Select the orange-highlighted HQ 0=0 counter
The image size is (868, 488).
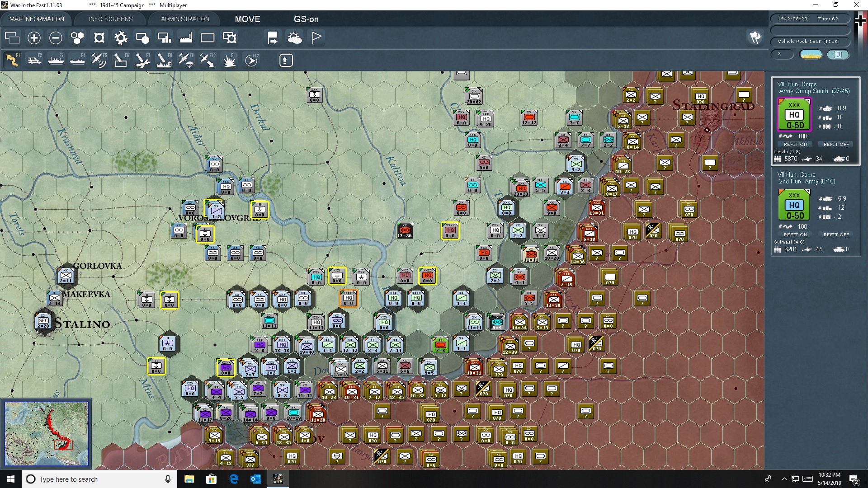point(349,299)
